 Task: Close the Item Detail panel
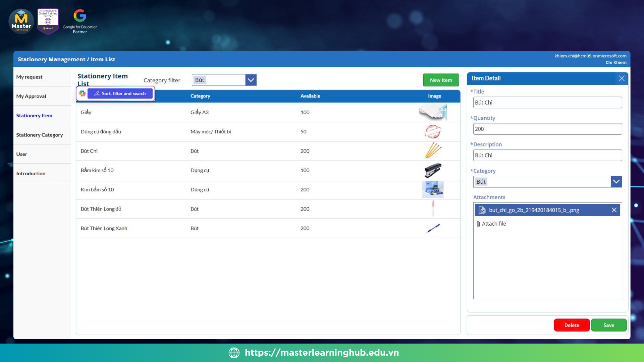[622, 78]
